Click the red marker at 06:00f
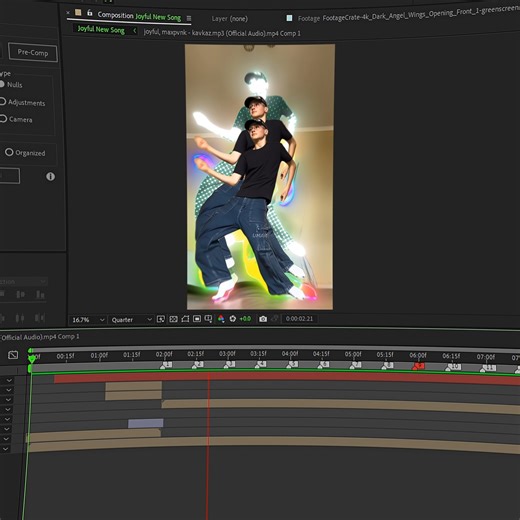 (418, 366)
